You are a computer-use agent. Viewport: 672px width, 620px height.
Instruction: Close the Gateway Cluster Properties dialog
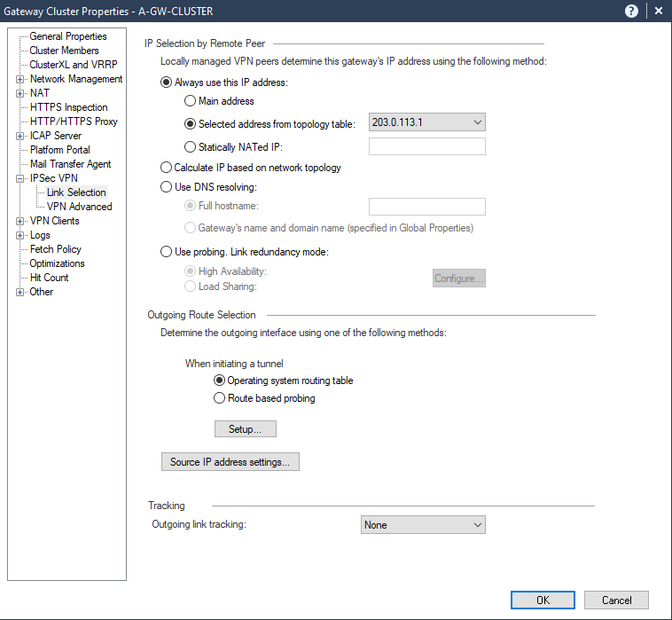[658, 11]
